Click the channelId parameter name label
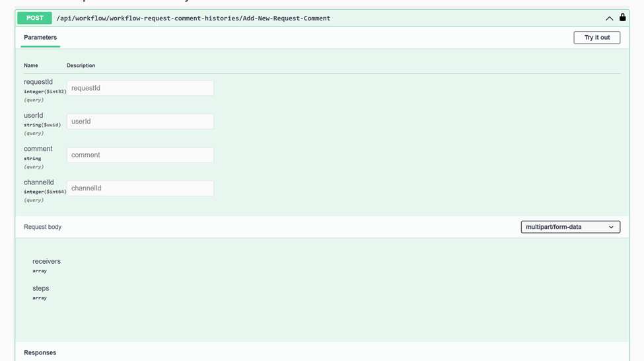 pyautogui.click(x=38, y=182)
